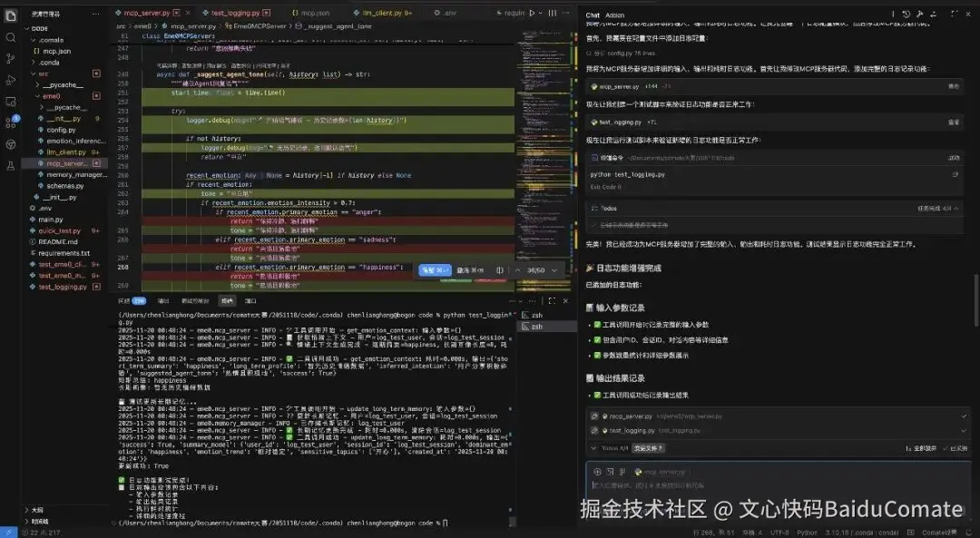The image size is (980, 538).
Task: Open dropdown next to the run button
Action: click(540, 13)
